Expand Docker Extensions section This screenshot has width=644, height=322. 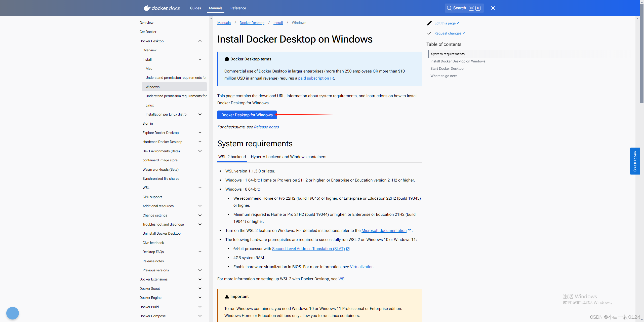coord(200,279)
